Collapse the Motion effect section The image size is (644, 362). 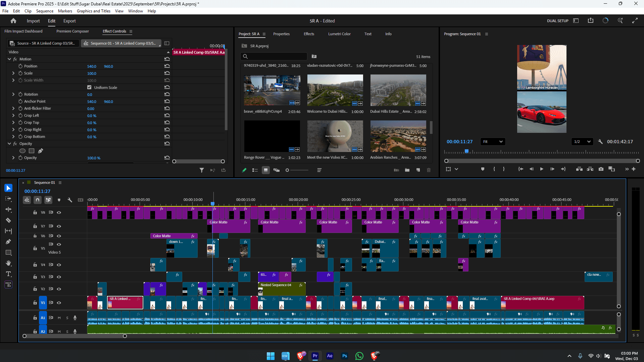(9, 59)
